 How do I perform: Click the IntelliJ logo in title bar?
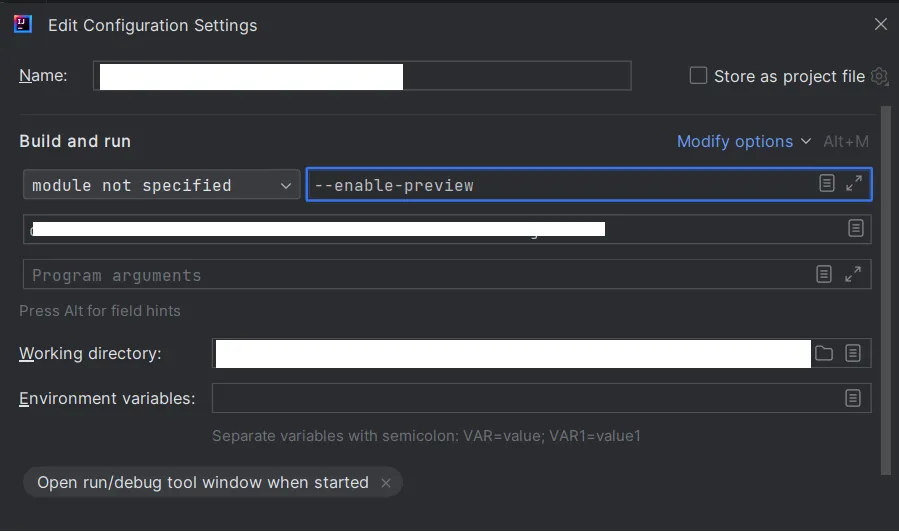[x=23, y=25]
